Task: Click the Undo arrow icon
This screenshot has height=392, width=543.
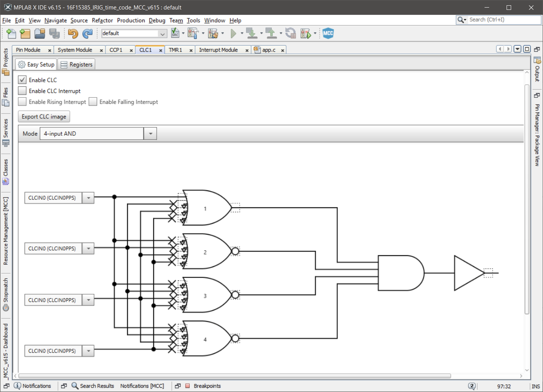Action: [x=73, y=34]
